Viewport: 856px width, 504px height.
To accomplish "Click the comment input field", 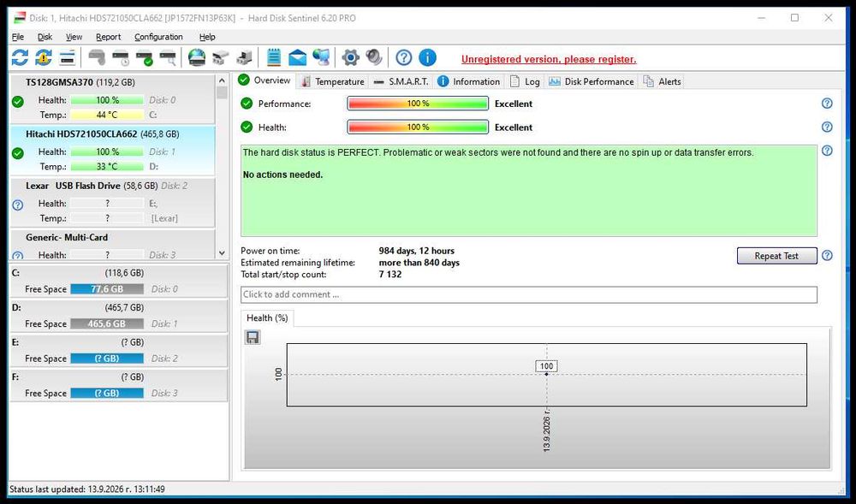I will click(x=528, y=294).
